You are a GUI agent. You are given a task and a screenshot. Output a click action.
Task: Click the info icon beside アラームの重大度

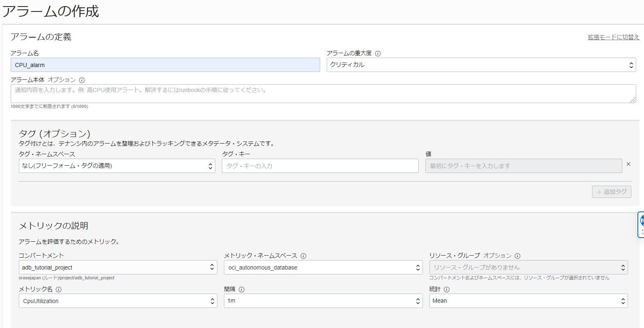tap(378, 54)
